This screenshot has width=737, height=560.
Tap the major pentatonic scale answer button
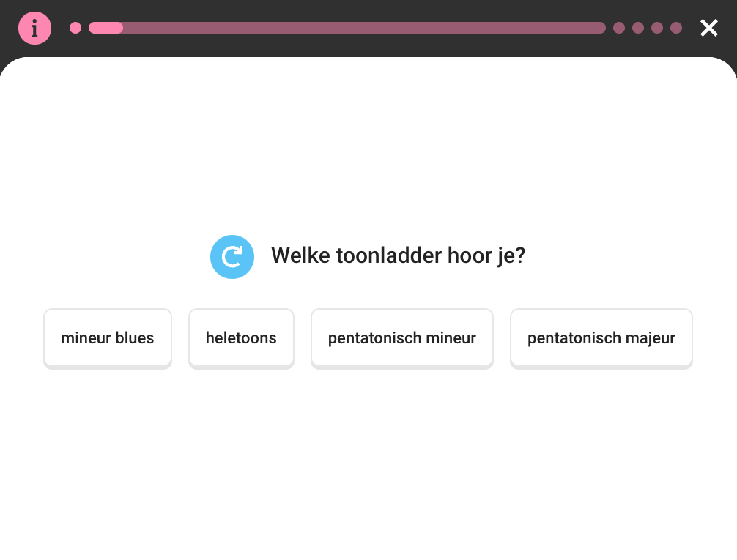coord(601,338)
